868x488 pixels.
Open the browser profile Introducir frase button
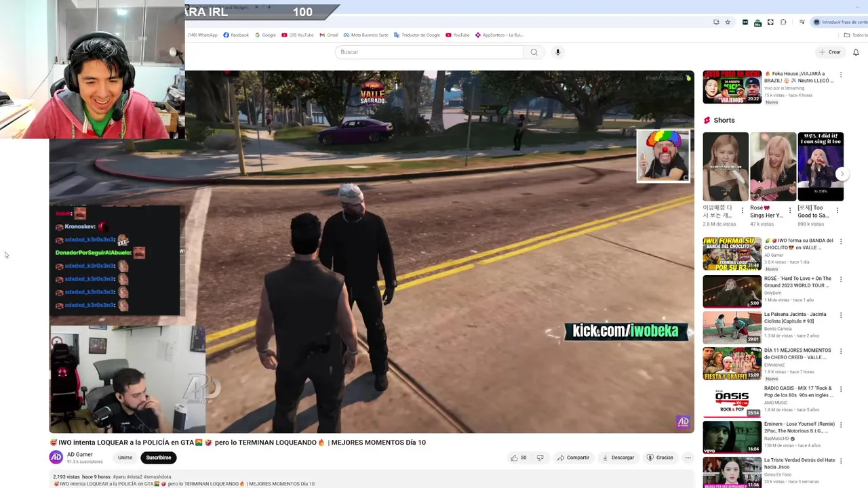841,22
